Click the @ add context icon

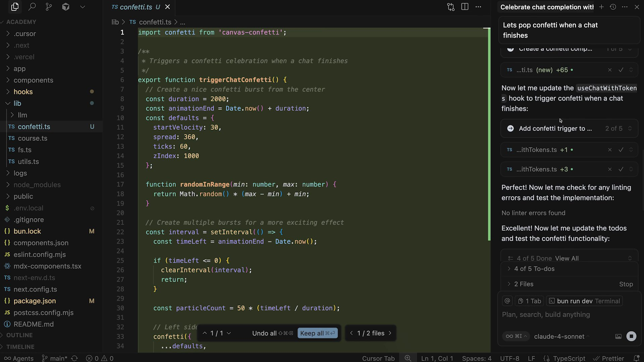point(507,301)
